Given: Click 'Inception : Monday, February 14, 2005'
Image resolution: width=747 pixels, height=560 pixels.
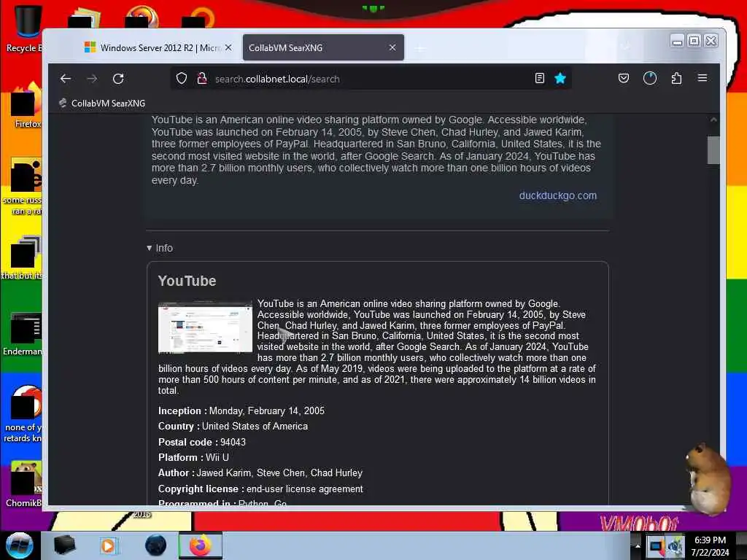Looking at the screenshot, I should [x=241, y=411].
